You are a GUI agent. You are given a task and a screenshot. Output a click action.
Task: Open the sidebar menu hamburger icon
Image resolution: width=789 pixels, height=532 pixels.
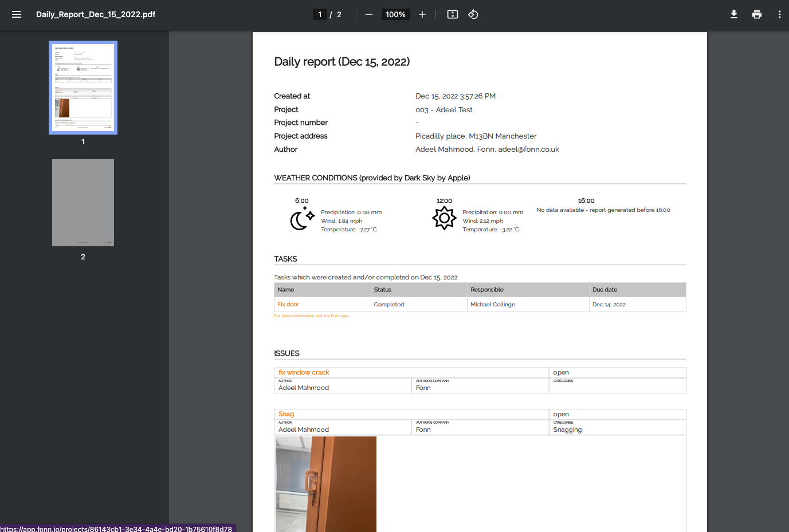click(17, 14)
